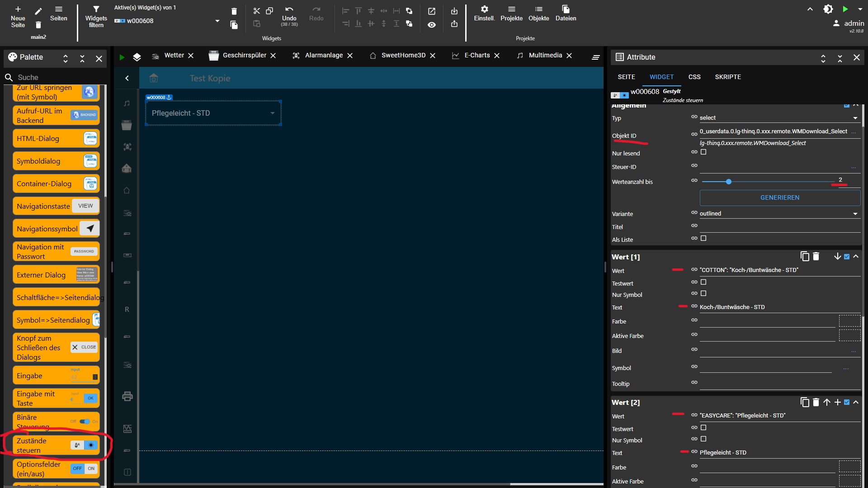This screenshot has width=868, height=488.
Task: Open Dateien files icon
Action: tap(566, 9)
